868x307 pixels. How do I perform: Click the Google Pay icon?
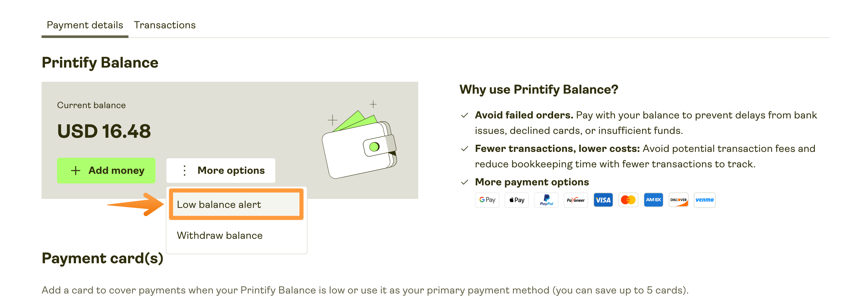(x=487, y=200)
